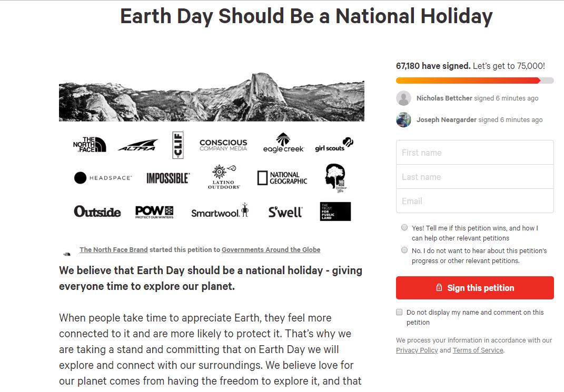The height and width of the screenshot is (392, 564).
Task: Select 'Yes! Tell me if this petition wins'
Action: (x=404, y=228)
